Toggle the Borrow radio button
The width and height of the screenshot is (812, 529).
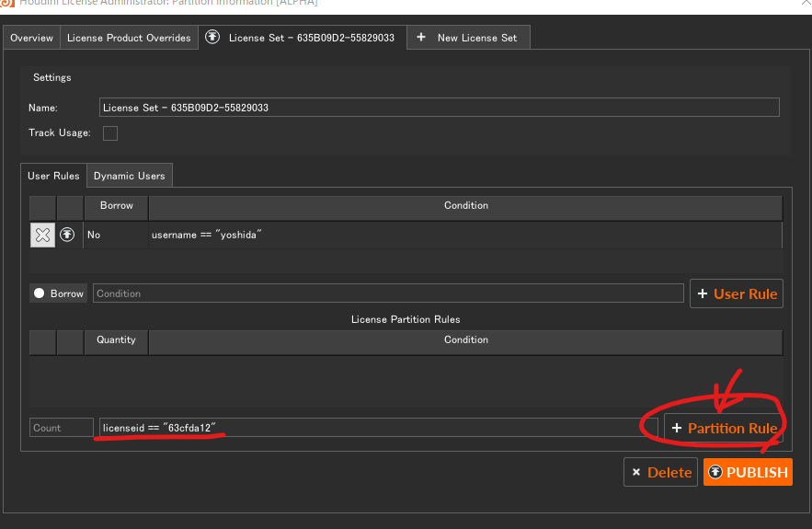pos(39,293)
